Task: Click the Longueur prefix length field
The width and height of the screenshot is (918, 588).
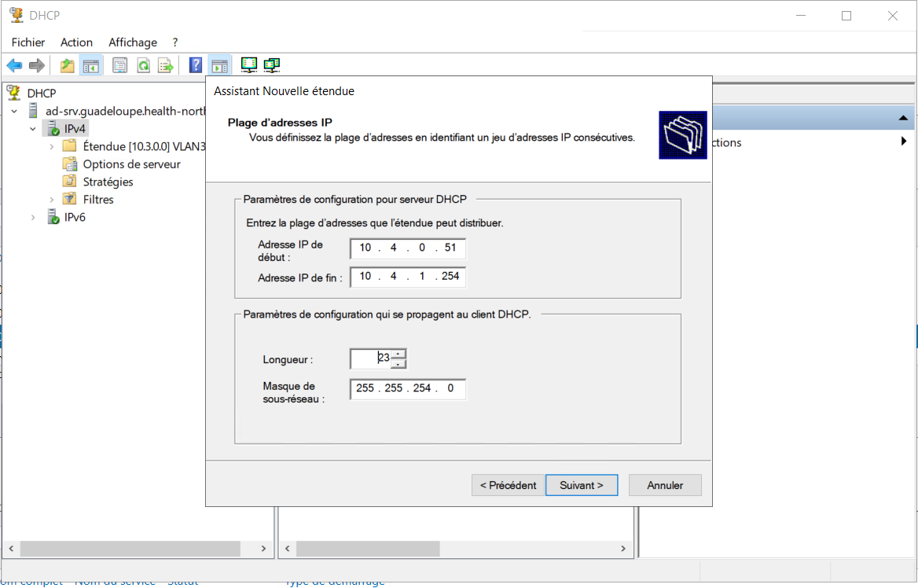Action: (370, 358)
